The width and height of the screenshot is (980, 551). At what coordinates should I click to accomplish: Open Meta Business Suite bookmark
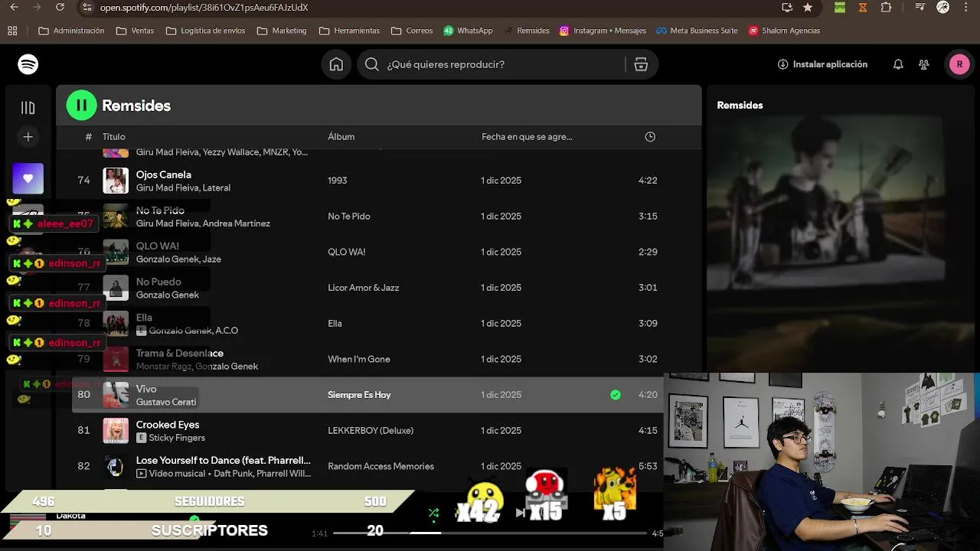coord(697,31)
